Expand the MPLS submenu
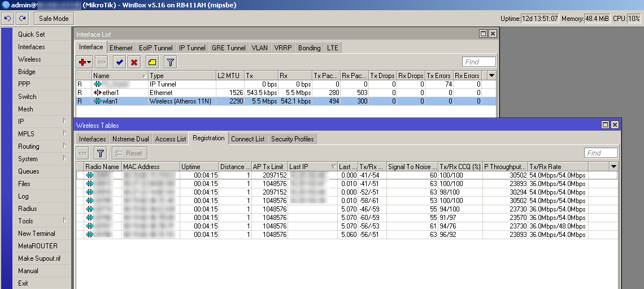 click(64, 133)
